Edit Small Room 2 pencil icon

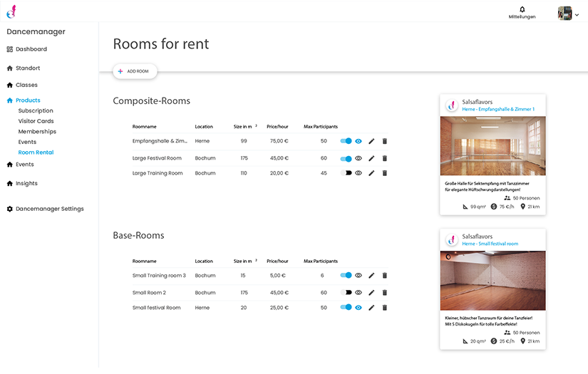(x=371, y=293)
